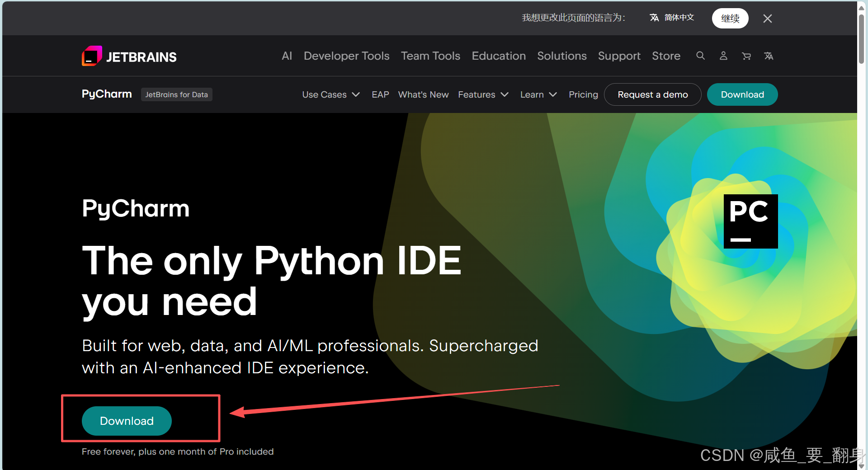Click the PyCharm product name link
Screen dimensions: 868x470
pos(107,94)
